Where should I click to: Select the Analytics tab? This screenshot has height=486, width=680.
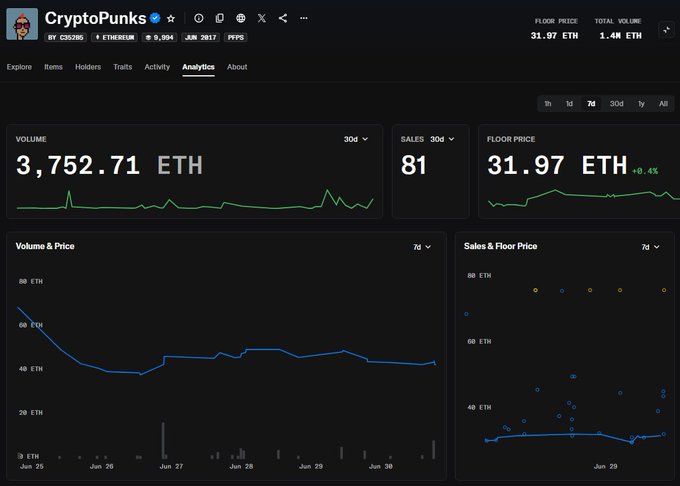[x=198, y=67]
